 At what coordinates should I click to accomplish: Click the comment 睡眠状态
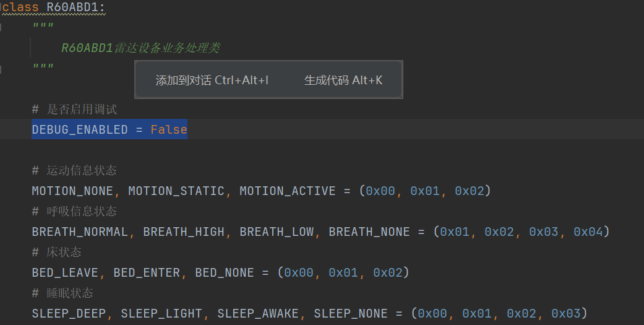click(x=70, y=293)
